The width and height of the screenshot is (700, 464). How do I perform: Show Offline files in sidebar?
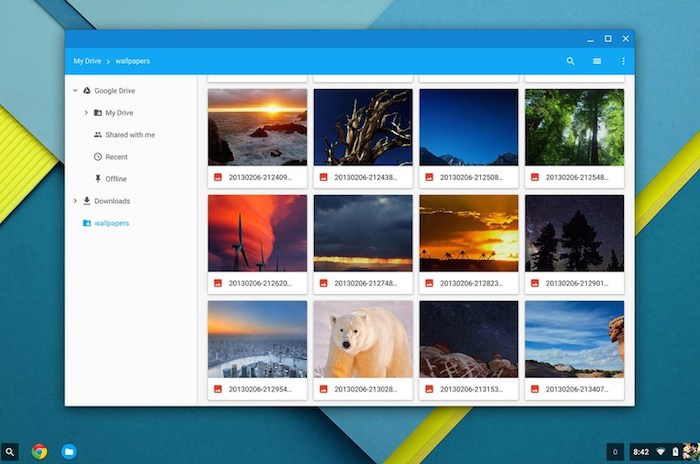point(116,179)
